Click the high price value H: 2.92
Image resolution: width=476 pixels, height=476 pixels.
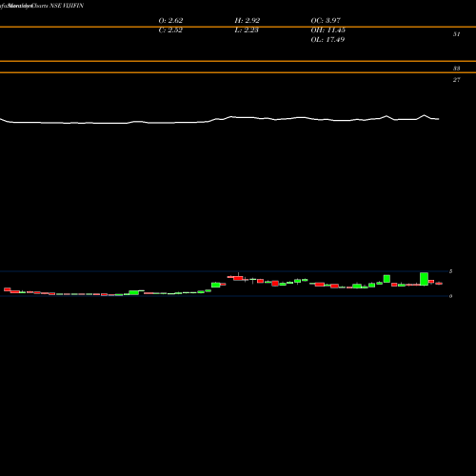pos(248,21)
